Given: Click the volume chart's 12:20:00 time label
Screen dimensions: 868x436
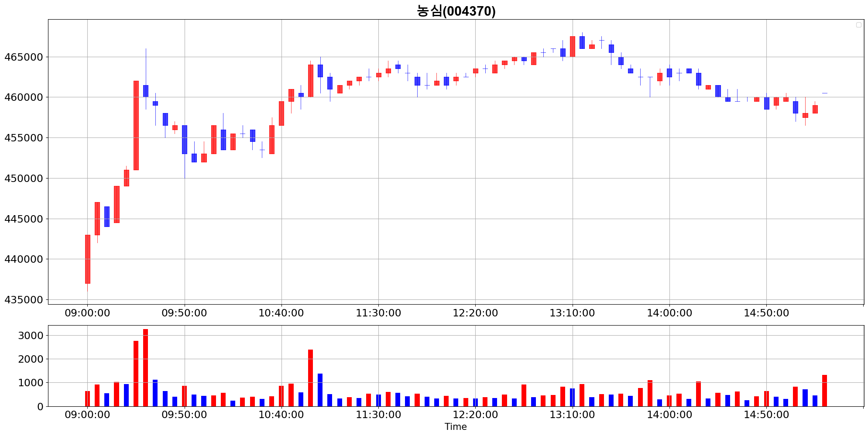Looking at the screenshot, I should point(475,415).
